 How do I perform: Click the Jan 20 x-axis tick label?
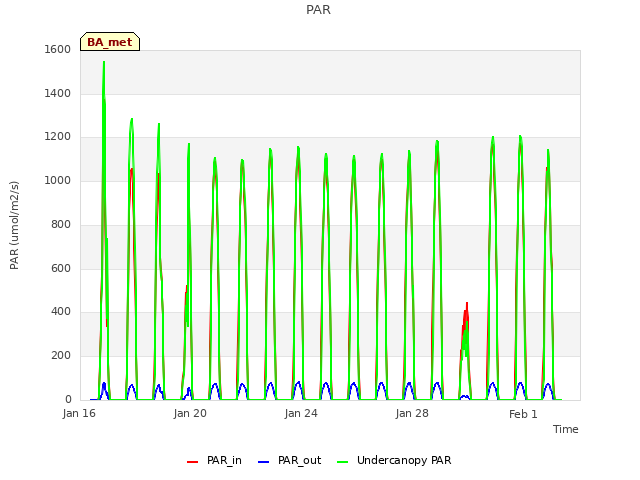[x=190, y=413]
